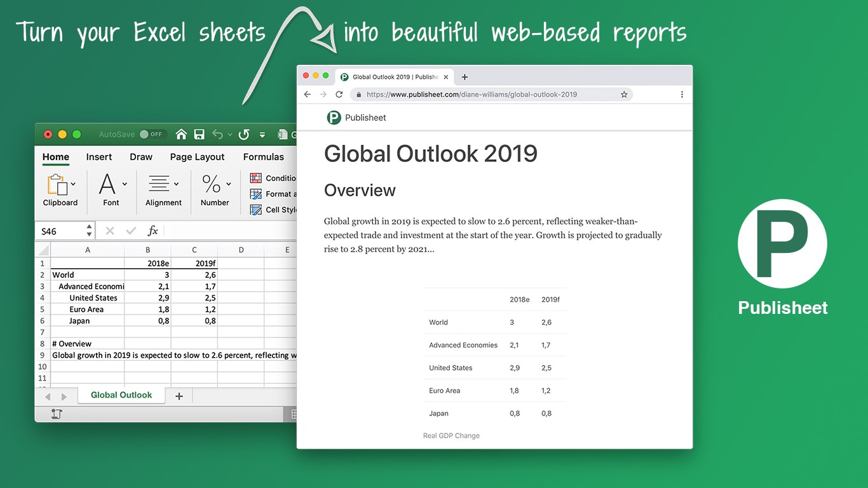Screen dimensions: 868x488
Task: Switch to the Home ribbon tab
Action: (x=56, y=157)
